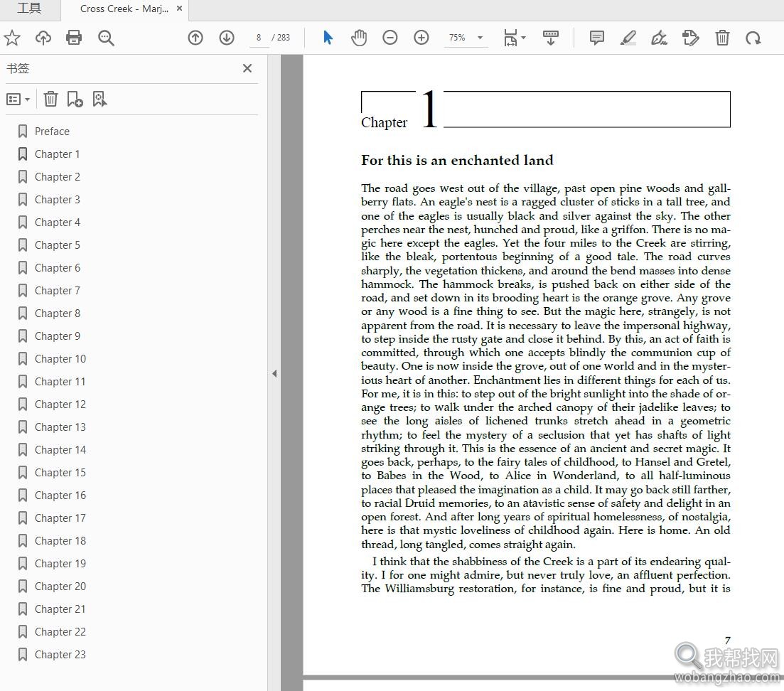
Task: Click the find current bookmark icon
Action: pos(100,99)
